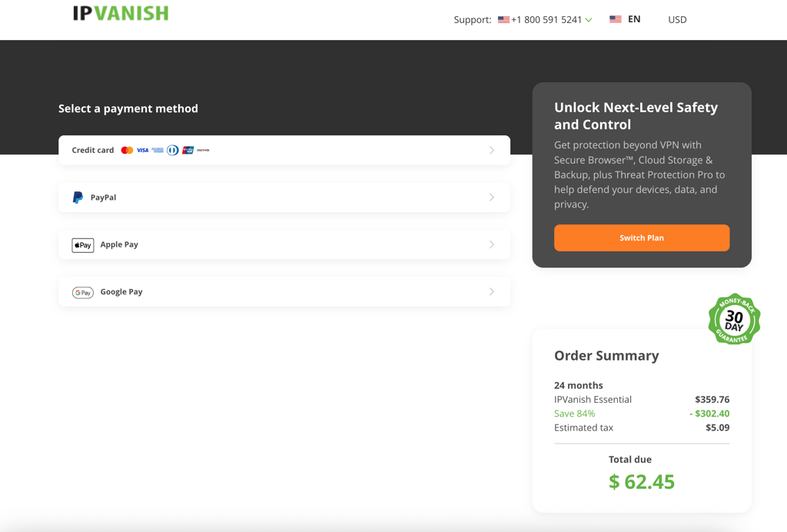
Task: Select Google Pay payment method label
Action: [x=121, y=291]
